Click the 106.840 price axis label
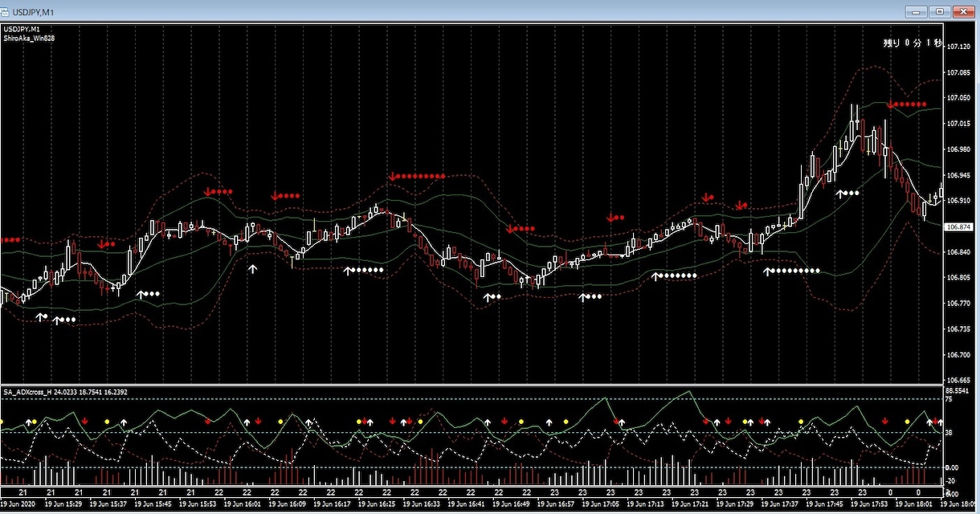Image resolution: width=980 pixels, height=514 pixels. [960, 252]
